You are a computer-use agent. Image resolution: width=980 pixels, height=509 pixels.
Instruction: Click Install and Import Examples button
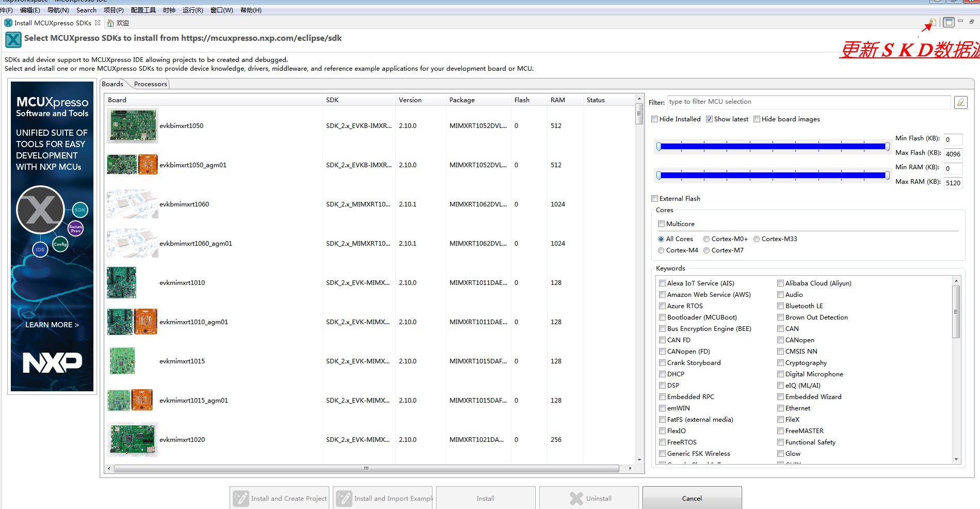[382, 498]
